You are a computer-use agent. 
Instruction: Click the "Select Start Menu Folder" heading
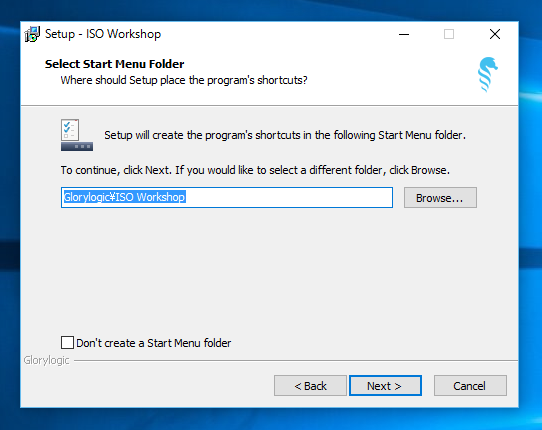coord(114,64)
